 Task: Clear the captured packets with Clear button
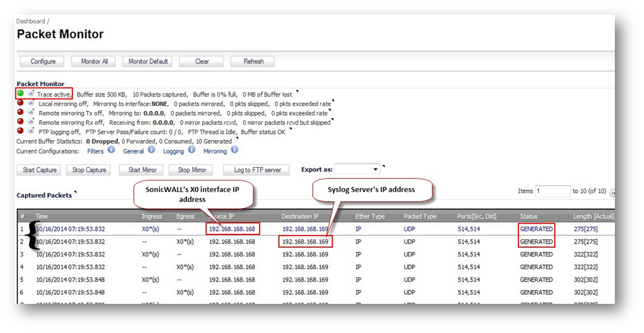[x=201, y=62]
